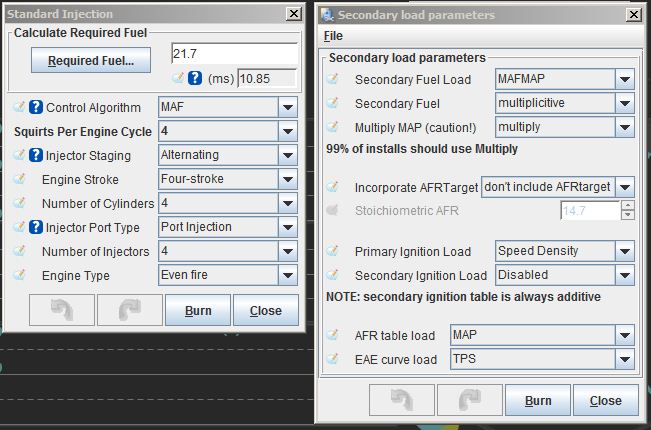Click the pencil note icon beside Secondary Fuel Load
Viewport: 651px width, 430px height.
[333, 80]
